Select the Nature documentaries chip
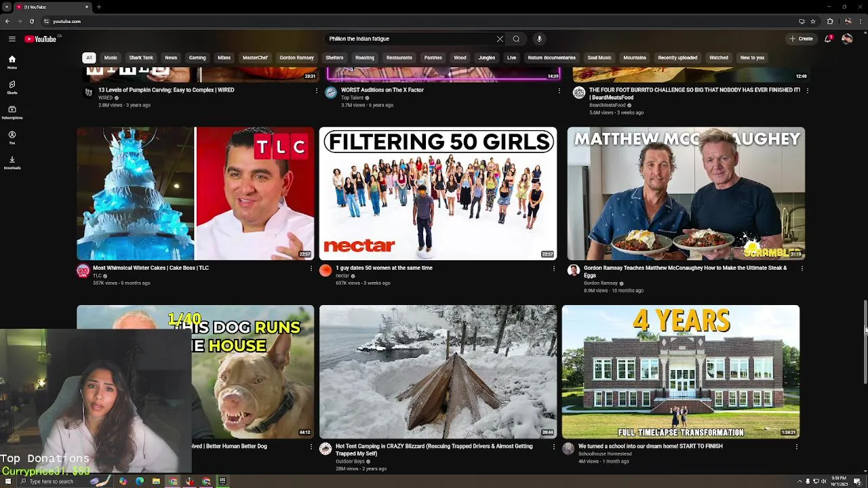Viewport: 868px width, 488px height. click(x=551, y=58)
